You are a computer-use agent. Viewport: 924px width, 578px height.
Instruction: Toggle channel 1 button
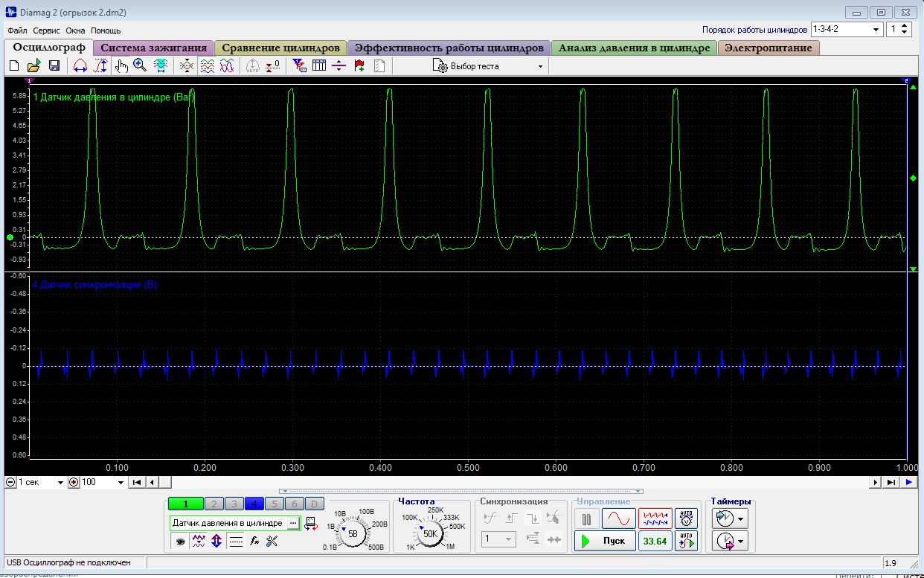tap(186, 504)
